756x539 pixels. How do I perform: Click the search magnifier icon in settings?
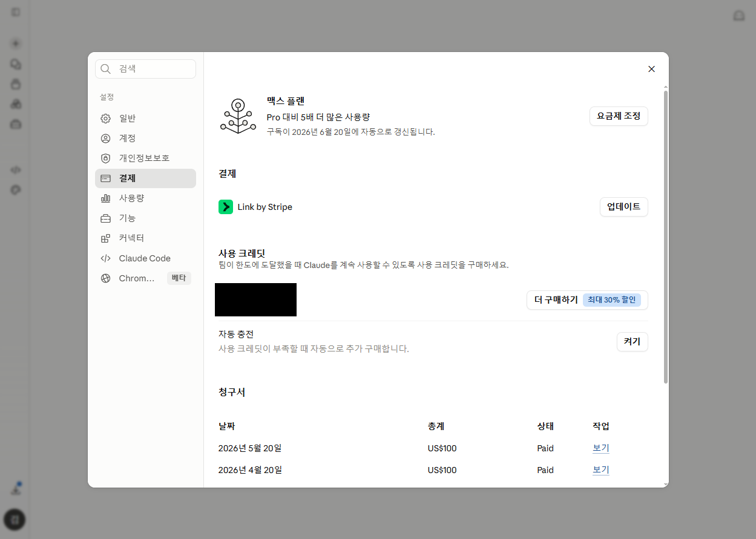(x=106, y=69)
